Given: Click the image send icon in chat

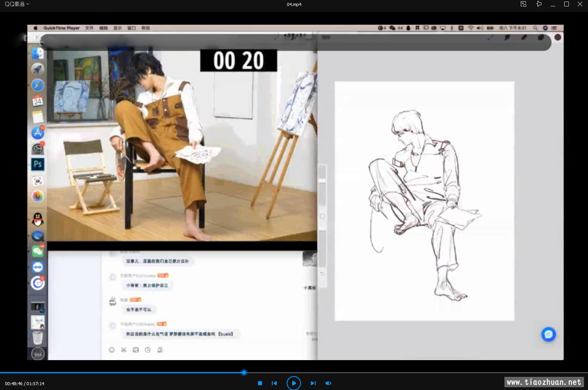Looking at the screenshot, I should click(x=136, y=350).
